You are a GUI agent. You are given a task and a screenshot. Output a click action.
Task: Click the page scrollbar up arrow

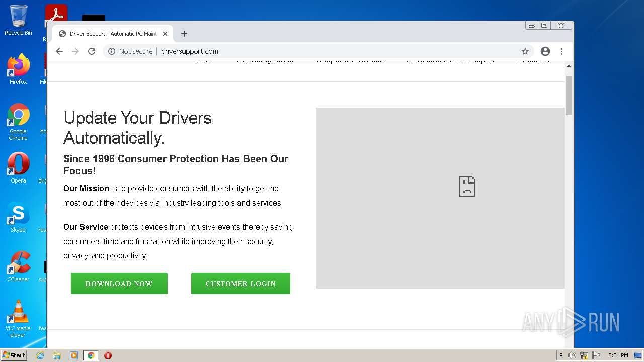tap(569, 66)
